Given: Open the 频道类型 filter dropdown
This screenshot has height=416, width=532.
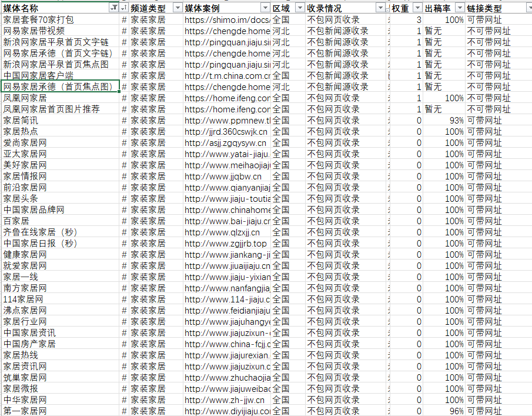Looking at the screenshot, I should click(x=176, y=8).
